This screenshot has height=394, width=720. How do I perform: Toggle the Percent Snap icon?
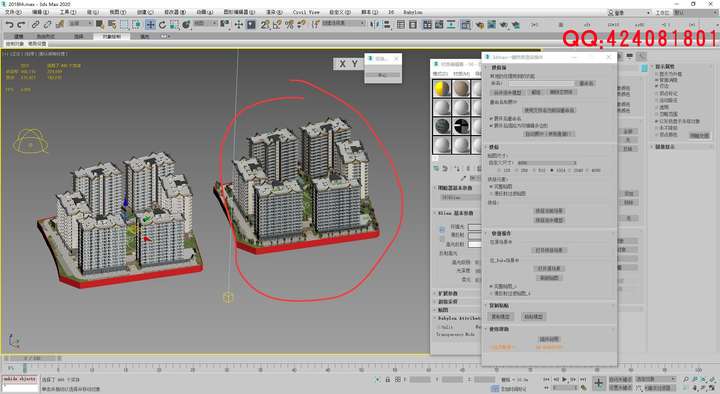289,24
